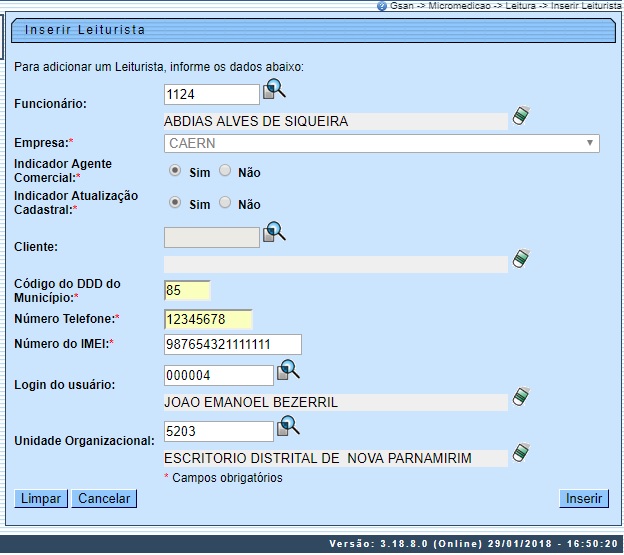Viewport: 624px width, 555px height.
Task: Open the Unidade Organizacional search icon
Action: 288,426
